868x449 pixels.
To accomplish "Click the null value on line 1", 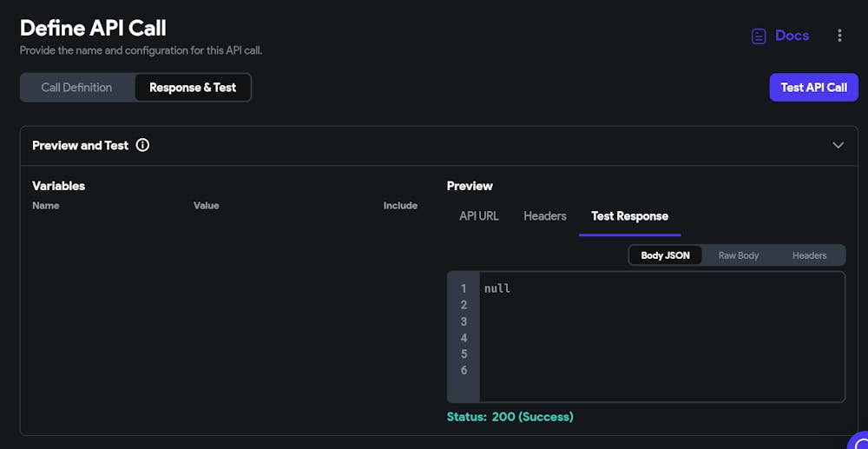I will click(x=497, y=288).
